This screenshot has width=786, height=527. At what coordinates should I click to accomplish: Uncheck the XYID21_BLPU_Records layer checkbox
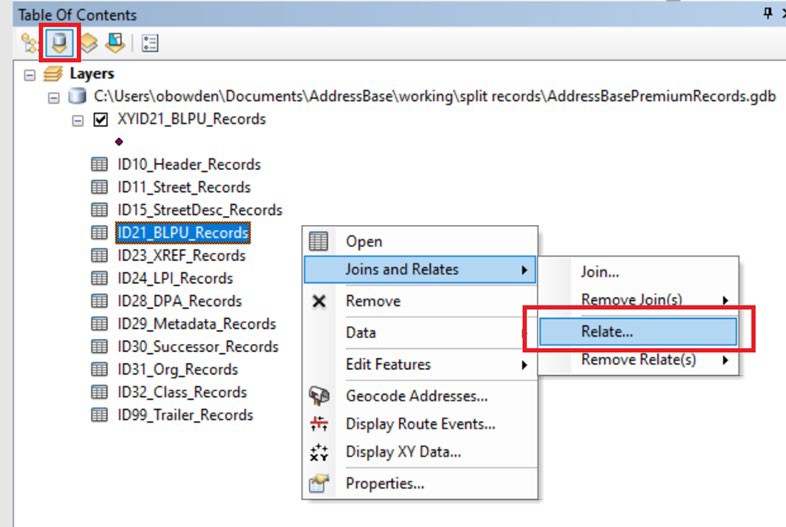[101, 119]
